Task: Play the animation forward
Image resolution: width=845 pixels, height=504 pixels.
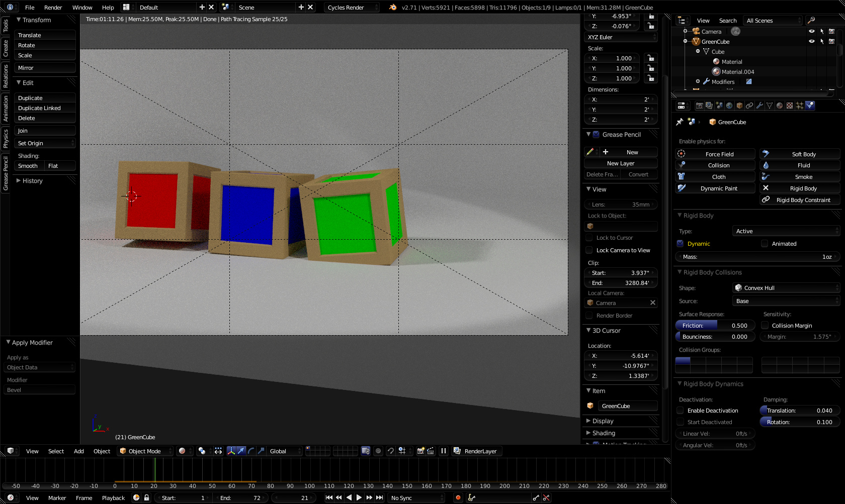Action: tap(359, 497)
